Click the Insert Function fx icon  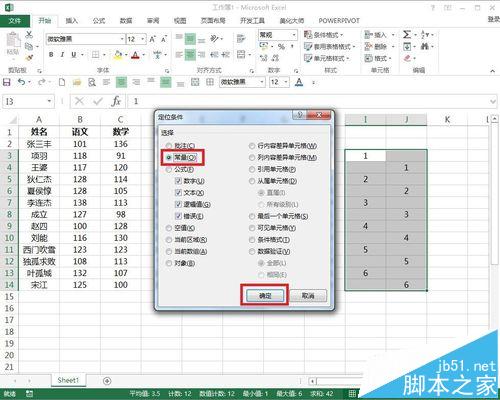pyautogui.click(x=116, y=101)
